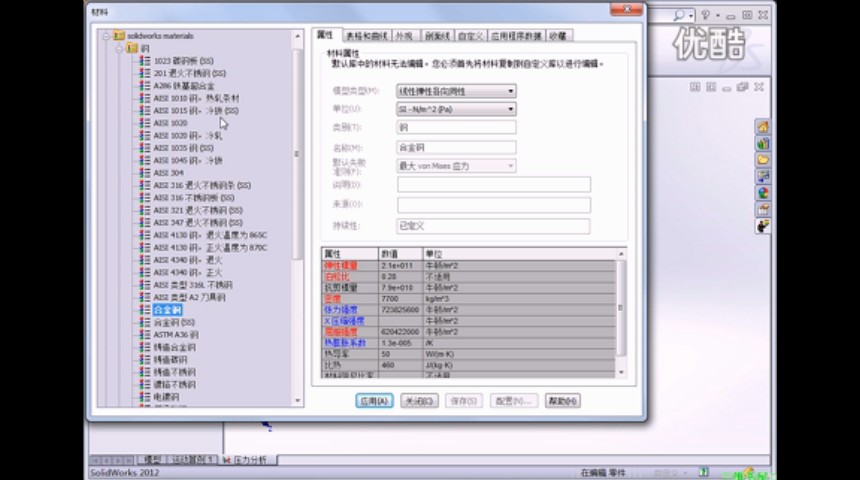Screen dimensions: 860x480
Task: Select material AISI 321 退火不锈钢 (SS)
Action: [197, 210]
